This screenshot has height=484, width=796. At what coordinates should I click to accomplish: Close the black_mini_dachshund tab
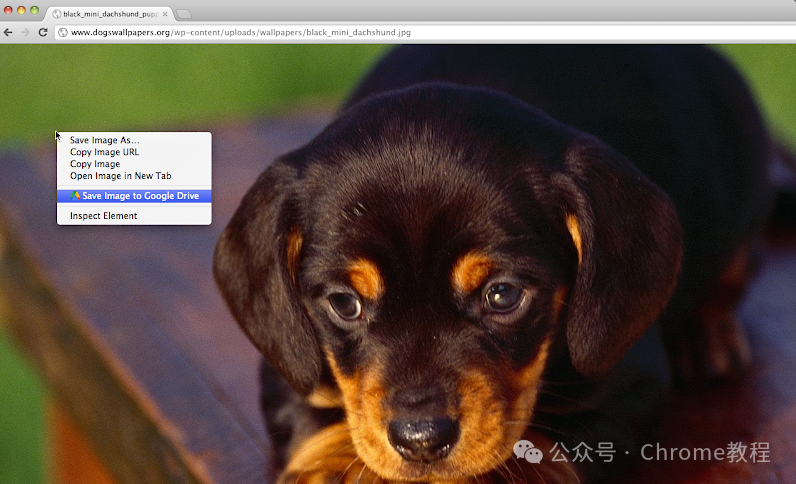pos(165,14)
